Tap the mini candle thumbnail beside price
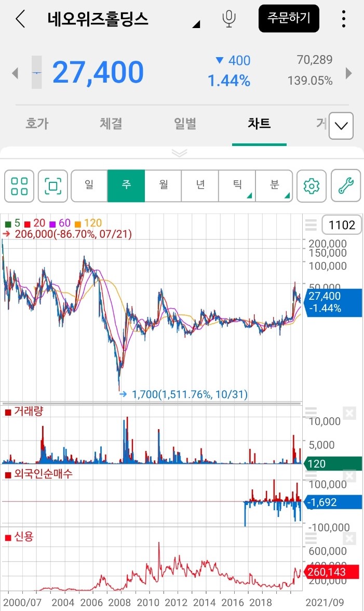Viewport: 364px width, 611px height. click(36, 73)
